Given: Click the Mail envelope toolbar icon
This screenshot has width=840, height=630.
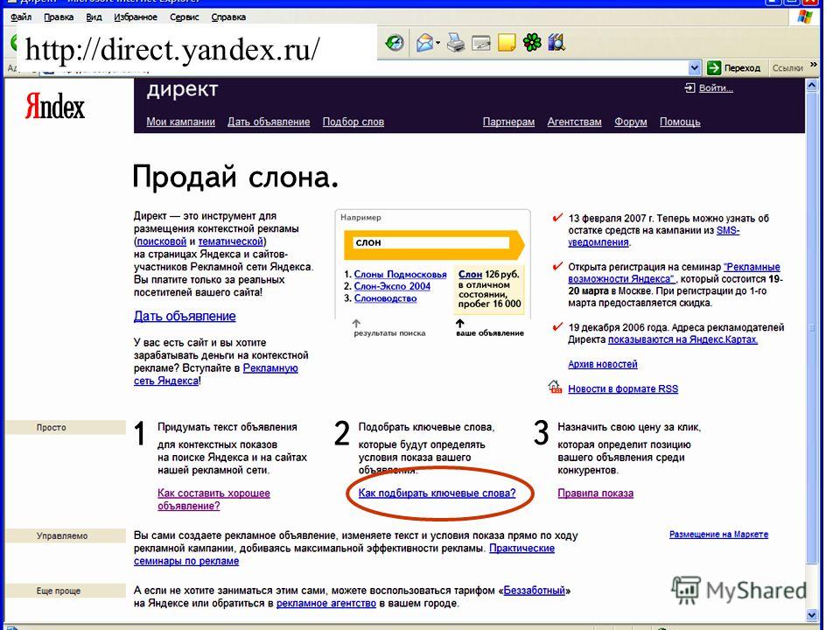Looking at the screenshot, I should pos(424,42).
